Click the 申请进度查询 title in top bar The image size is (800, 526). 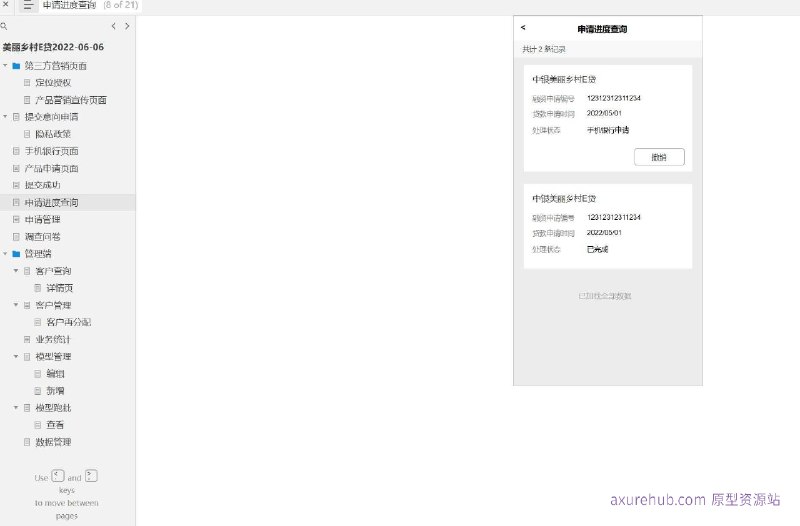tap(69, 5)
